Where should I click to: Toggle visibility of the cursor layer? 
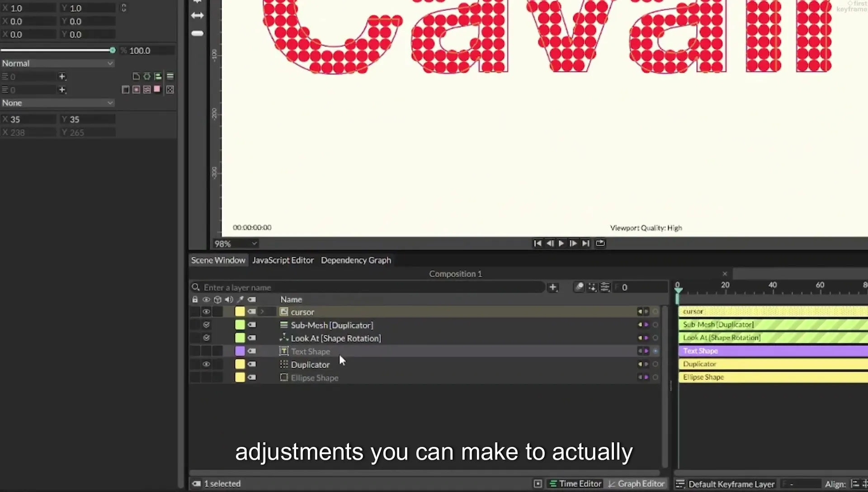pyautogui.click(x=206, y=312)
